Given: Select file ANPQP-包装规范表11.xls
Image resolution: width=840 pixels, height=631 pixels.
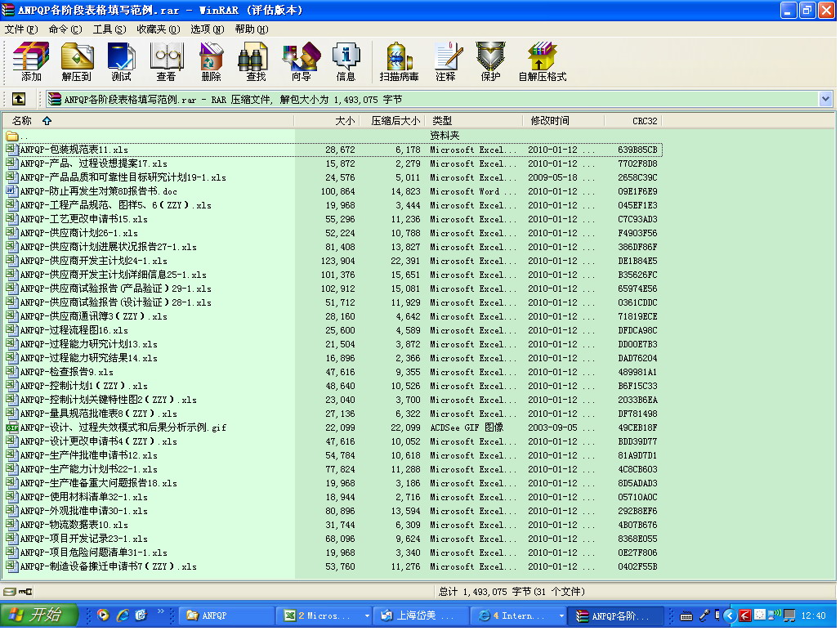Looking at the screenshot, I should (x=333, y=150).
